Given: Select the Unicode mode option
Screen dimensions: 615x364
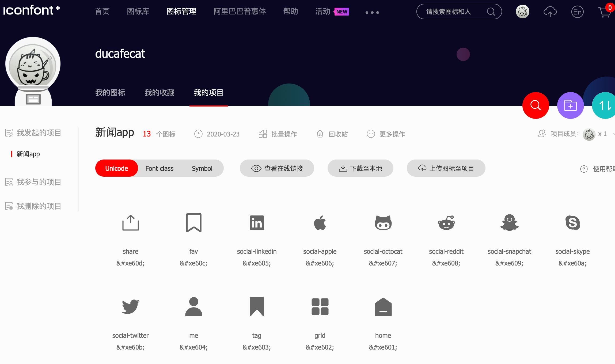Looking at the screenshot, I should (x=116, y=168).
